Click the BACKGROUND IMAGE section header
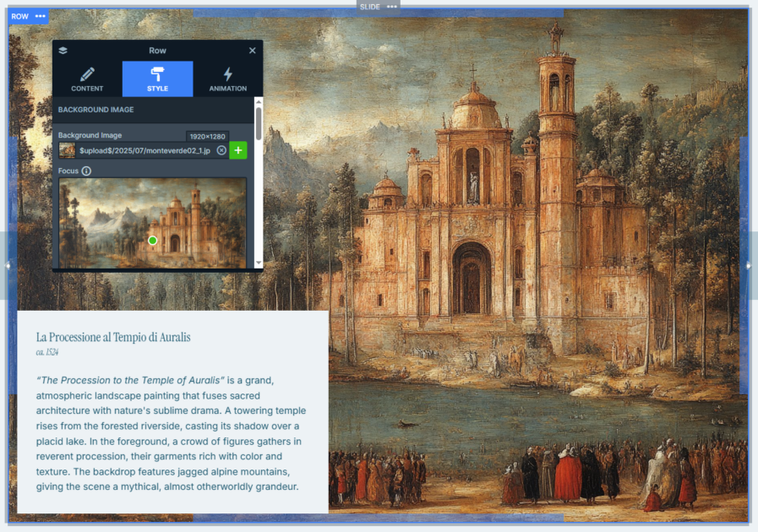Screen dimensions: 758x532 click(x=95, y=110)
